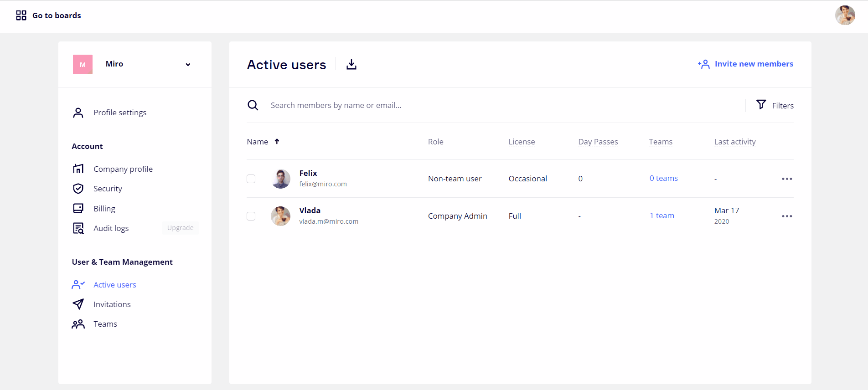Image resolution: width=868 pixels, height=390 pixels.
Task: Expand the Miro organization dropdown
Action: (187, 65)
